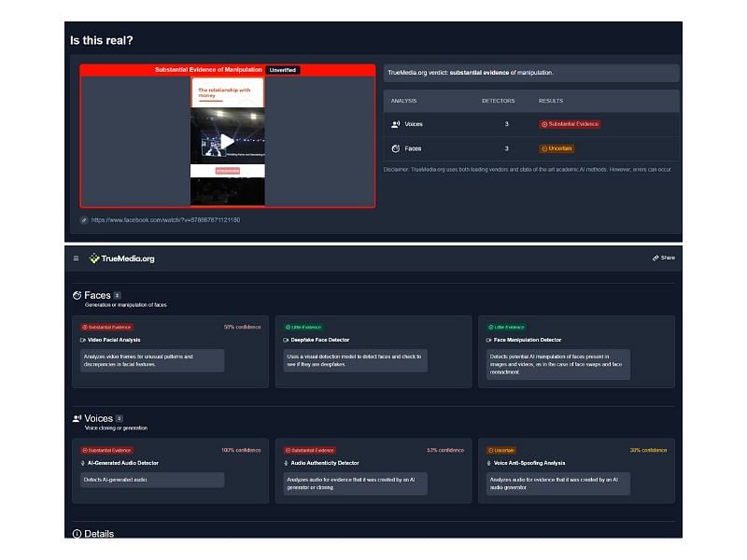Click the link icon beside the Facebook URL

point(84,220)
